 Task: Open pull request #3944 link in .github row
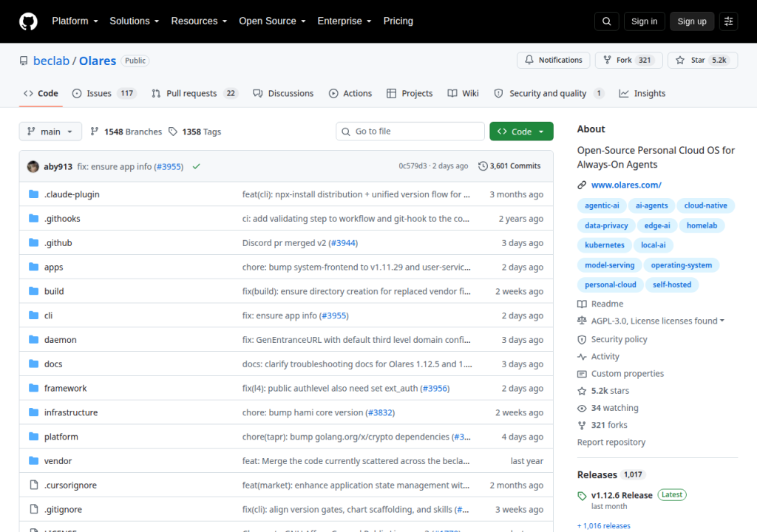(x=343, y=243)
